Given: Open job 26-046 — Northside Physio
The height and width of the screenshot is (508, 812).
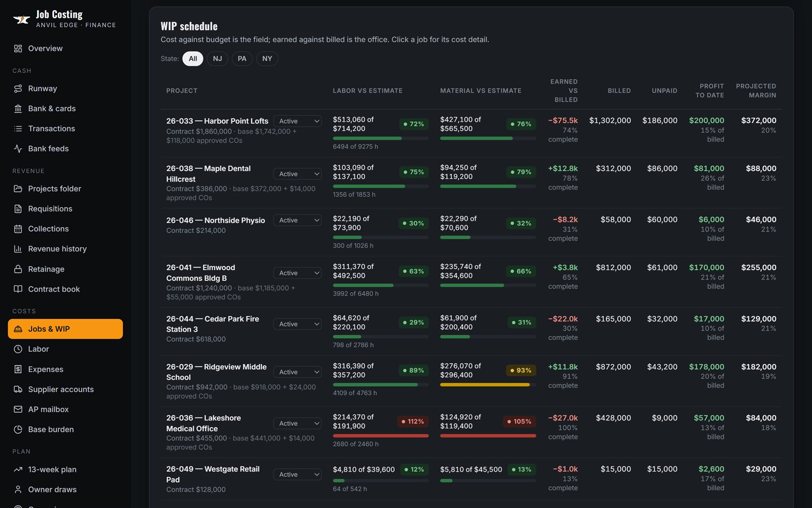Looking at the screenshot, I should [216, 220].
